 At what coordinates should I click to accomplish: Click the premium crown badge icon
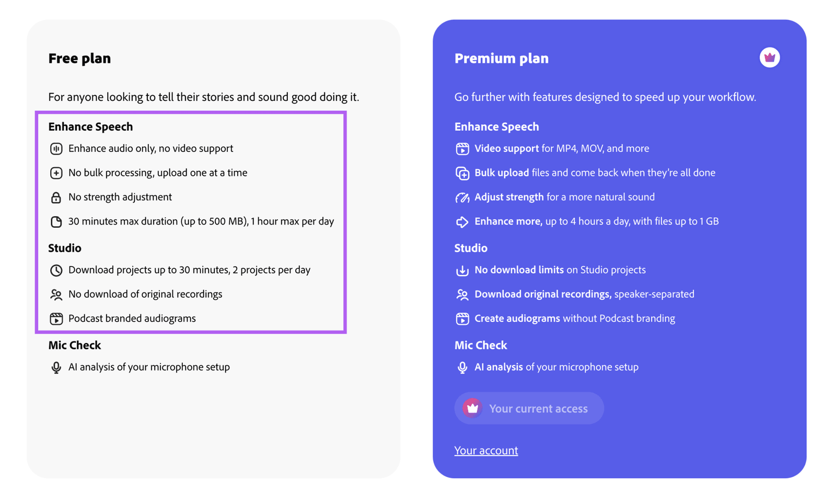click(x=769, y=57)
